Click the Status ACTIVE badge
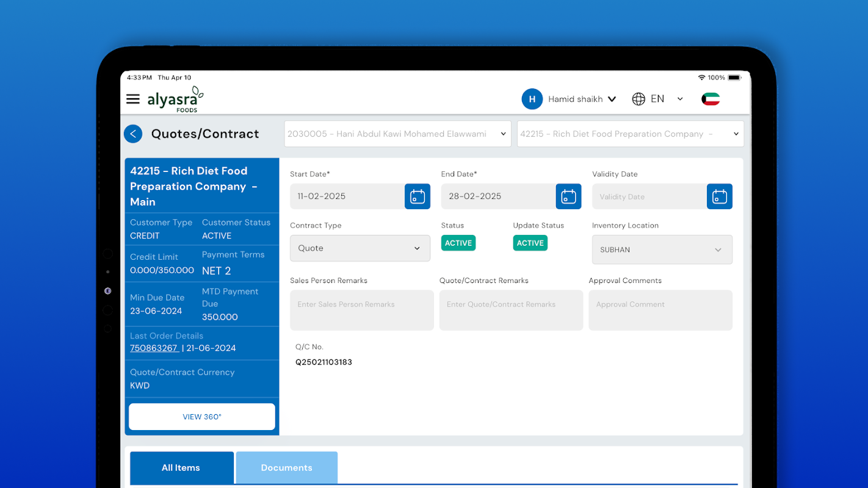868x488 pixels. pyautogui.click(x=458, y=243)
